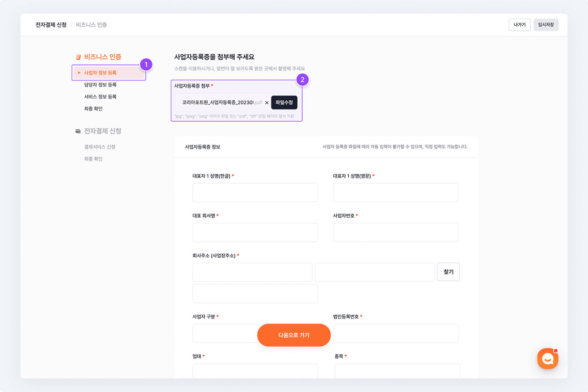588x392 pixels.
Task: Select 사업자 정보 등록 in sidebar
Action: point(100,73)
